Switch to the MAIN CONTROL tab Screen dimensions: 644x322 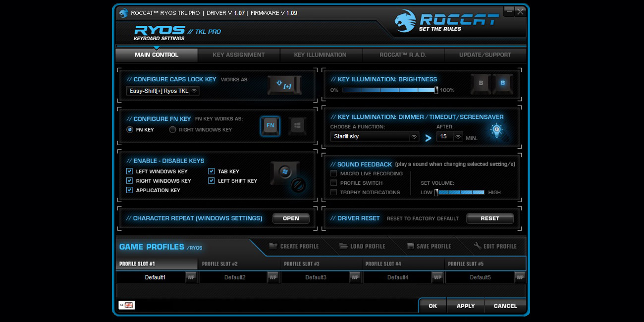coord(157,55)
